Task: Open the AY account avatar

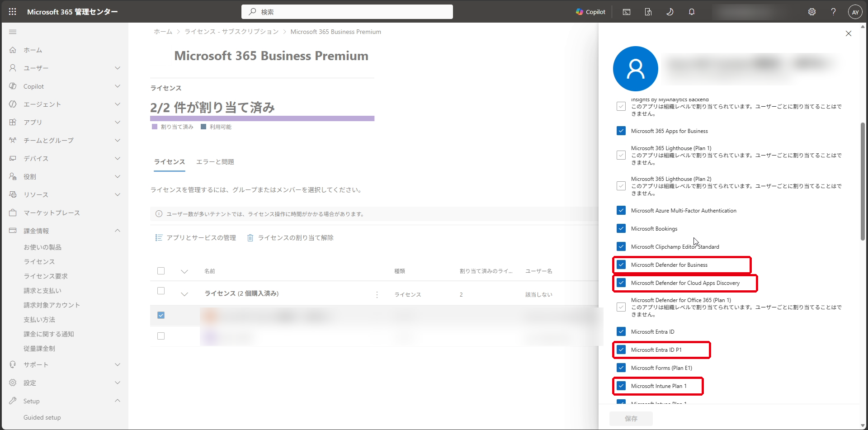Action: click(x=855, y=12)
